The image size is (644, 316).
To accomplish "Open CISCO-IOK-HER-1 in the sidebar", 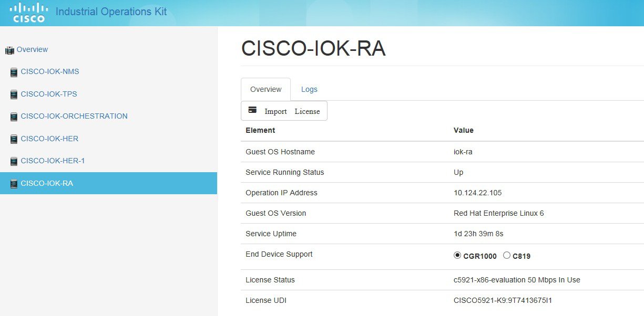I will tap(53, 161).
